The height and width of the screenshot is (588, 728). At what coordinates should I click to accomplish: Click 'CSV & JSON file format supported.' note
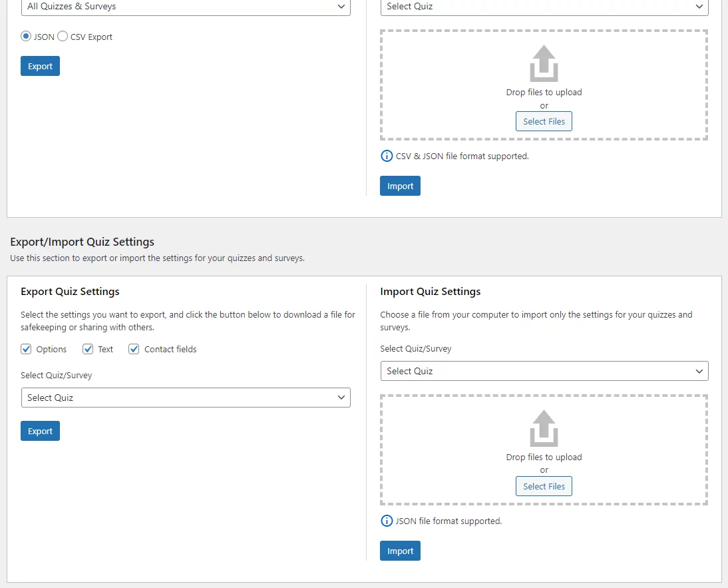pos(462,156)
